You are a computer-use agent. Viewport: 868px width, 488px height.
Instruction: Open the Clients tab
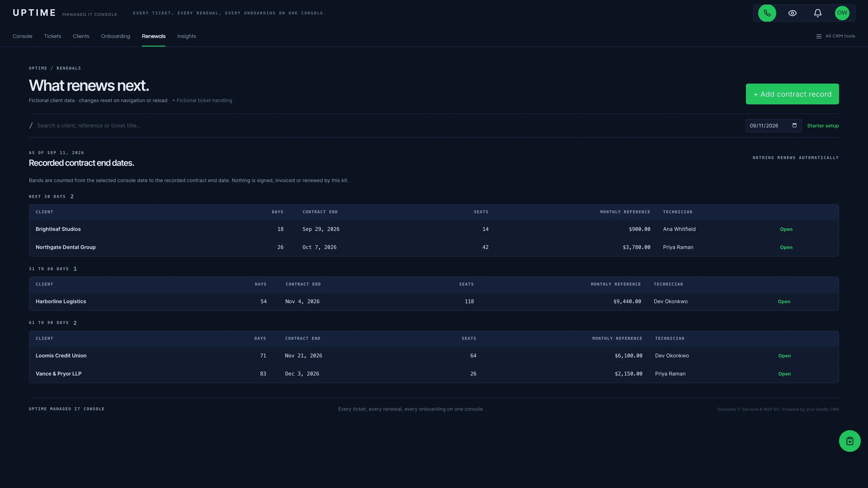(81, 36)
